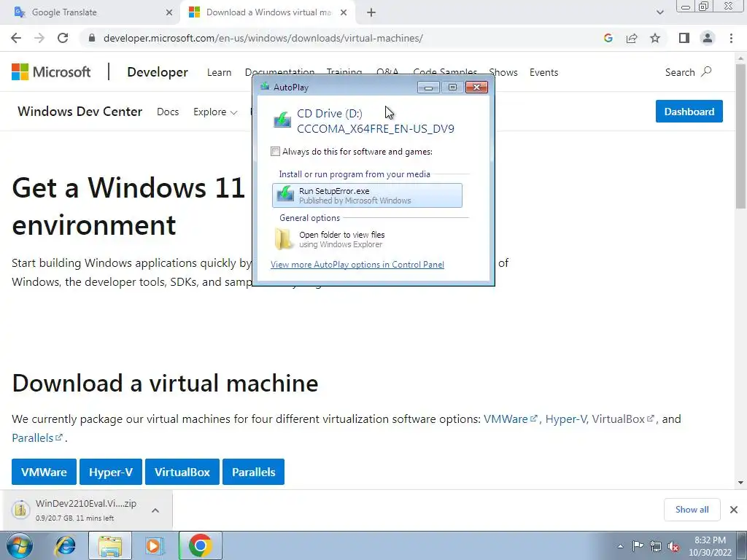Click the taskbar clock showing 8:32 PM
The image size is (747, 560).
pyautogui.click(x=710, y=546)
